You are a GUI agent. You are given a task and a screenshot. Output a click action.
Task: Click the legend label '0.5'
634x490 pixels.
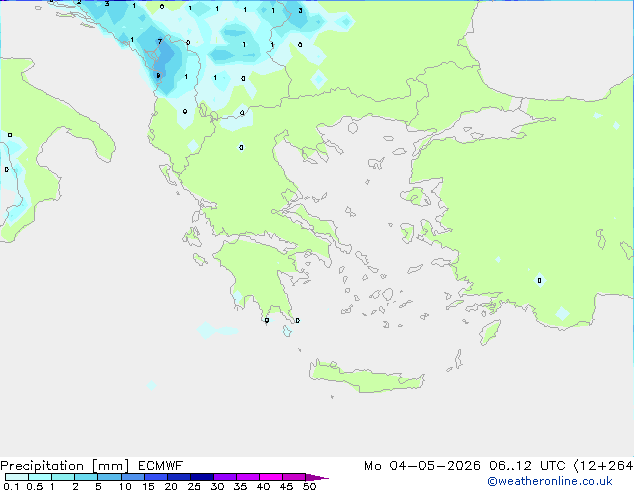(x=34, y=486)
